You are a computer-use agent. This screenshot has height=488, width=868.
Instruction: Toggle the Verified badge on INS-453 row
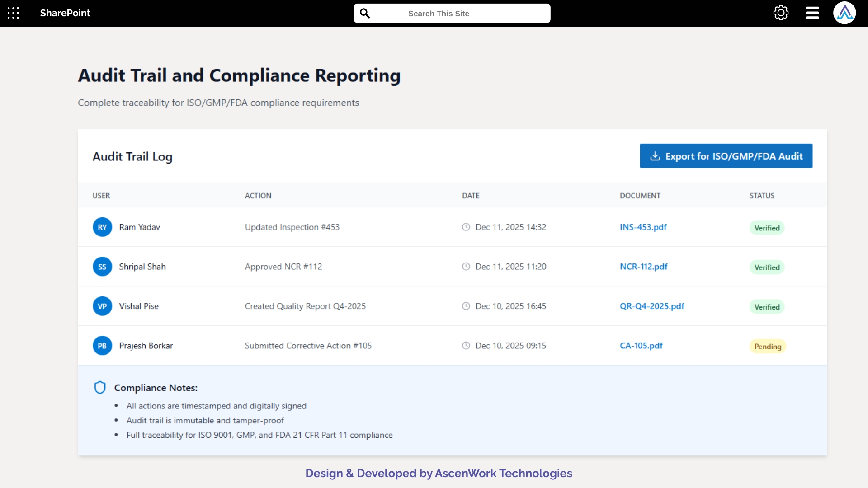pyautogui.click(x=767, y=227)
